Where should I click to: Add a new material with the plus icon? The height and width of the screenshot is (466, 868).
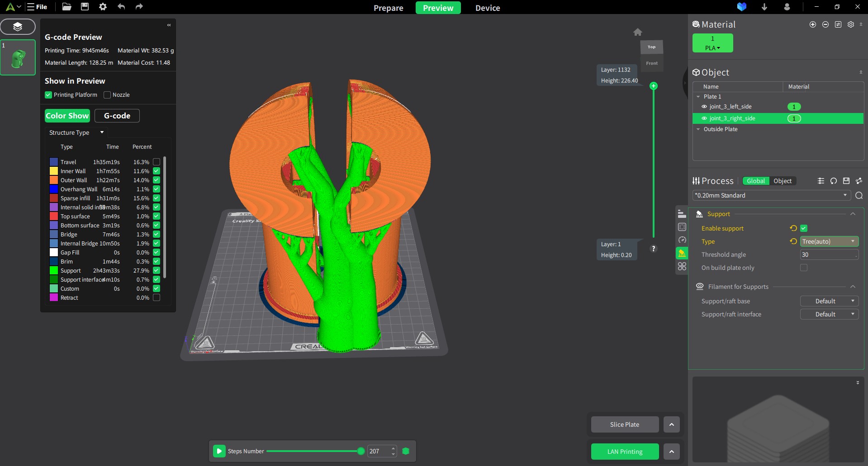coord(813,24)
